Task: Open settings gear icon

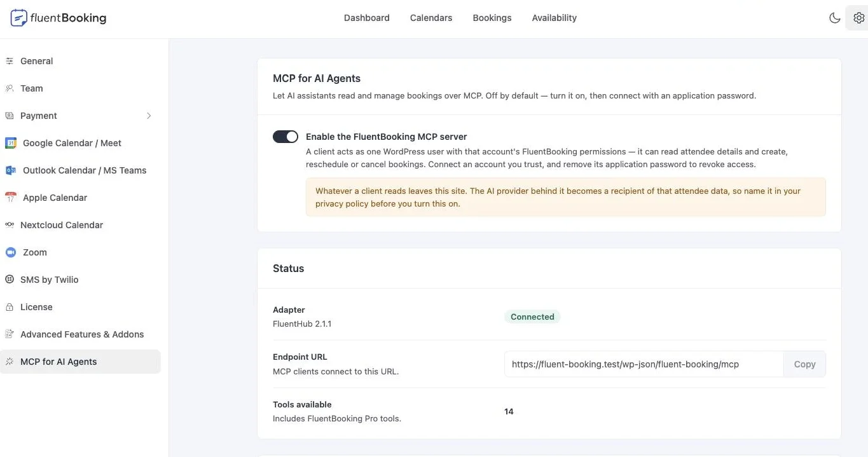Action: point(858,18)
